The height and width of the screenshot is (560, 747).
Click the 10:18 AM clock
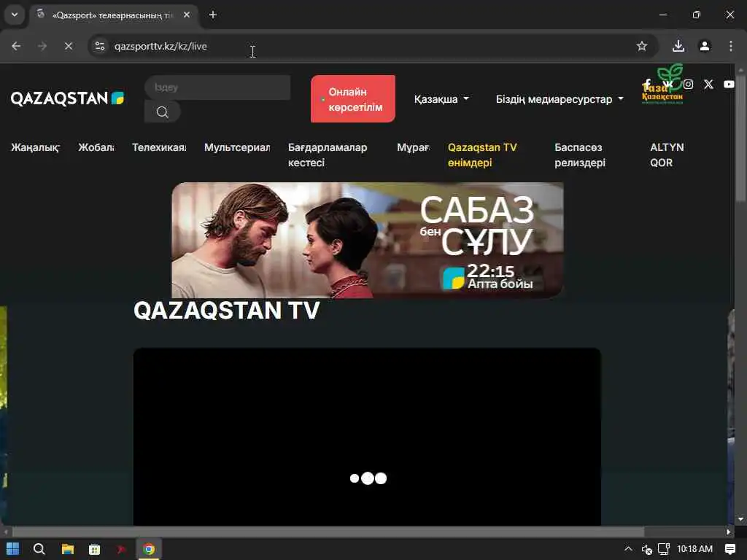click(x=694, y=549)
